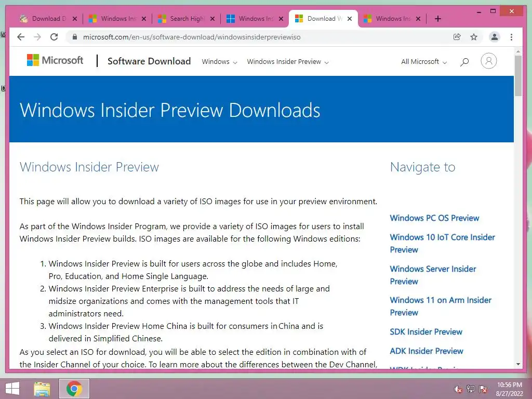Image resolution: width=532 pixels, height=399 pixels.
Task: Open Windows Server Insider Preview link
Action: pos(433,275)
